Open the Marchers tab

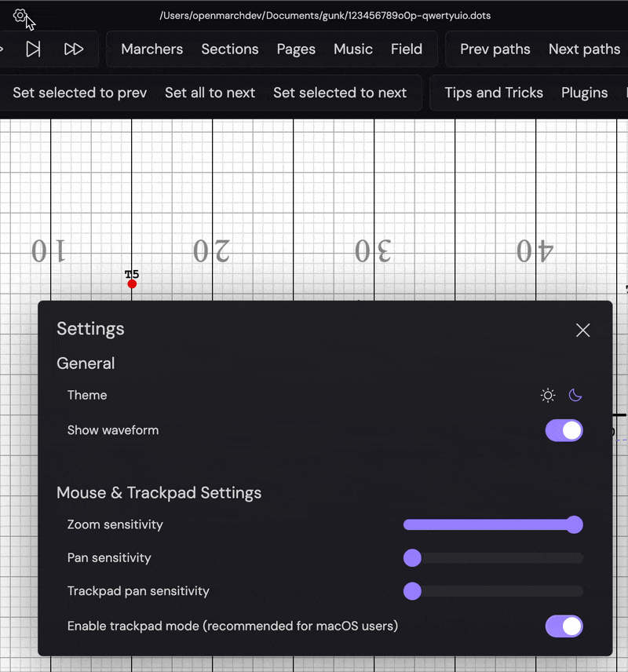152,49
